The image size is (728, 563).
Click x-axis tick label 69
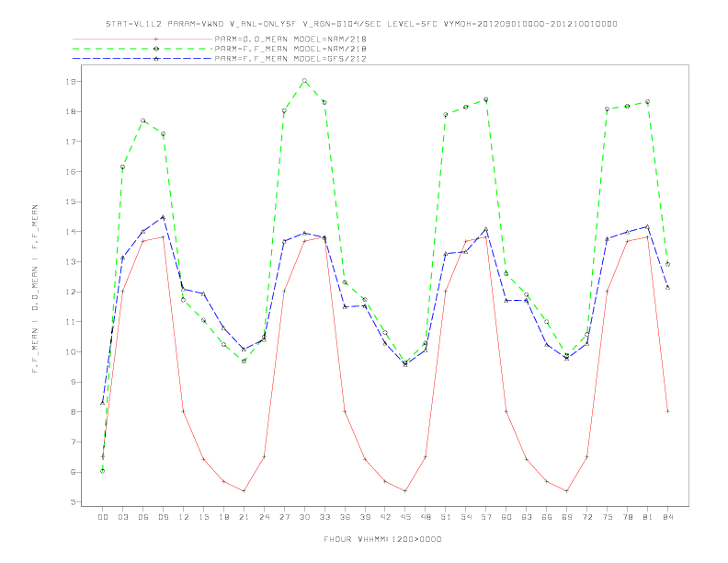point(567,517)
